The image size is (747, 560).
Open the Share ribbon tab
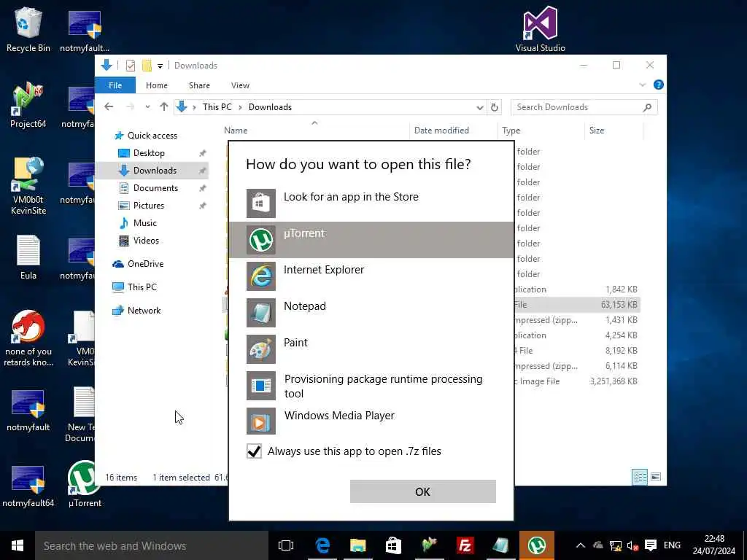(199, 85)
